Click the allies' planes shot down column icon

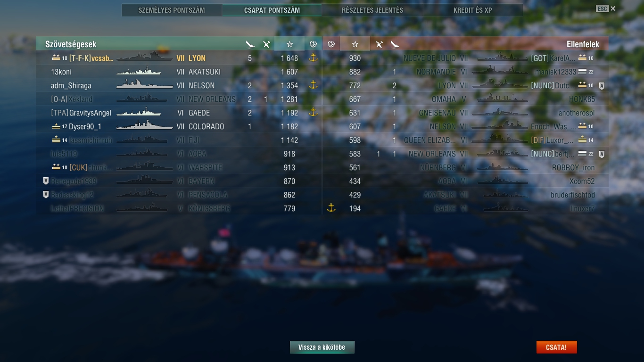266,44
